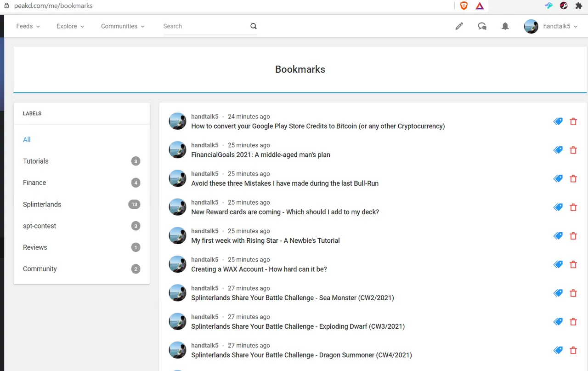The height and width of the screenshot is (371, 588).
Task: Click the pencil compose post icon
Action: pos(459,26)
